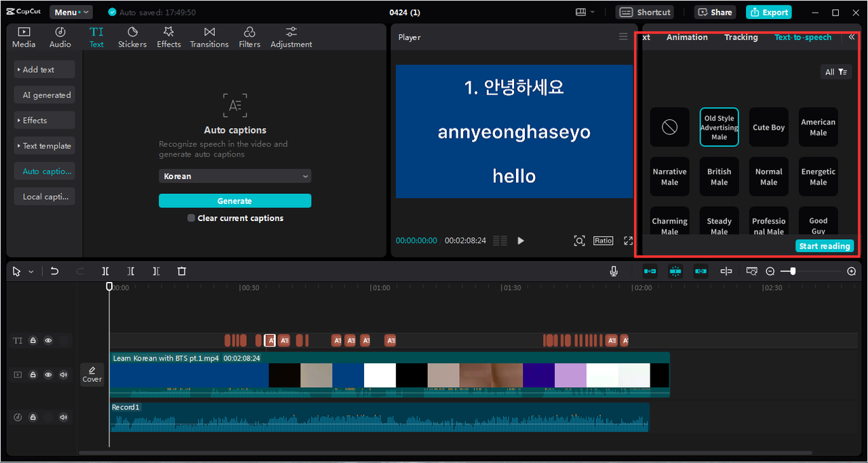Open the Stickers tab
868x463 pixels.
click(132, 37)
